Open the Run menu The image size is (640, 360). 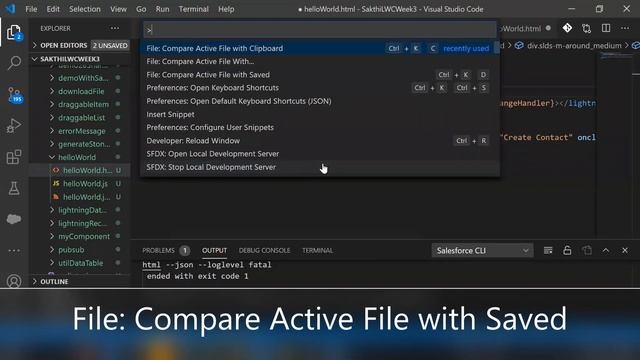162,9
